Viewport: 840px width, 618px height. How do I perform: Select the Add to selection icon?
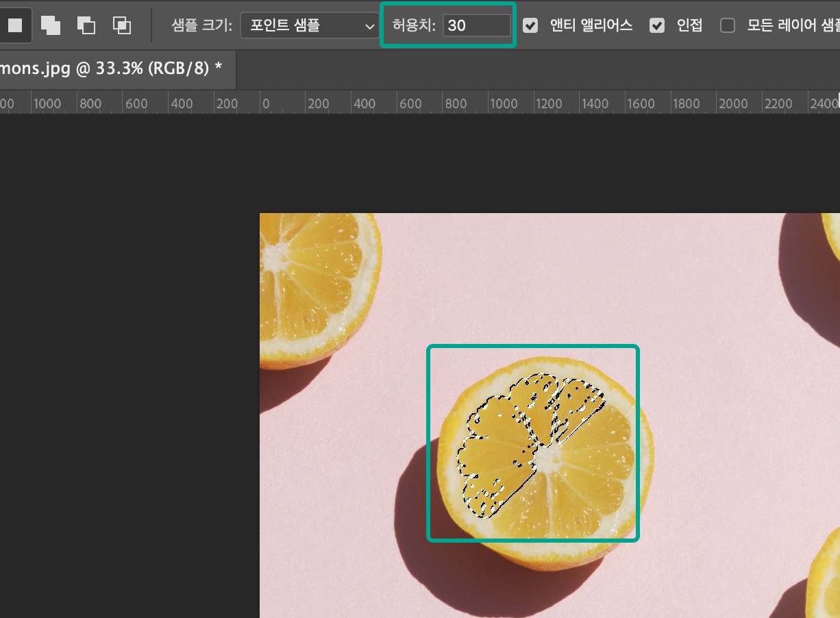tap(50, 25)
